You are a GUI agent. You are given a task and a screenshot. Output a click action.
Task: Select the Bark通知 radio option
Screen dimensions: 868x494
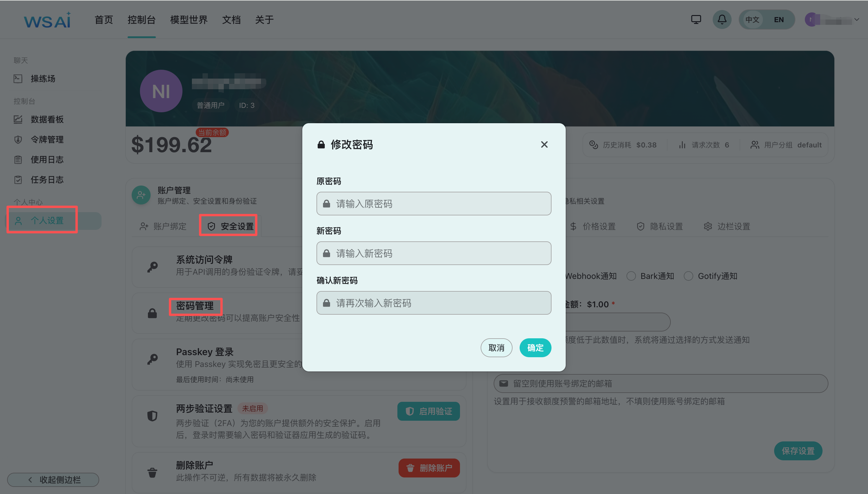tap(631, 276)
